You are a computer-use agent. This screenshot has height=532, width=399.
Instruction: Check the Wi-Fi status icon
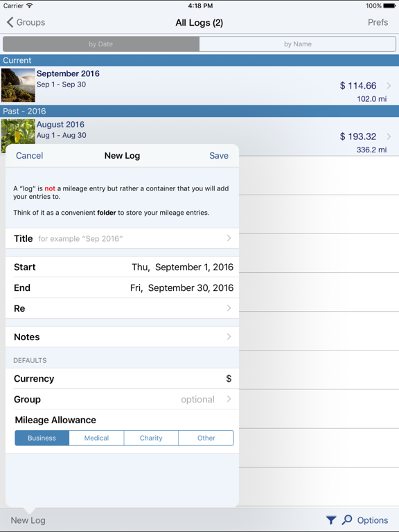(30, 6)
